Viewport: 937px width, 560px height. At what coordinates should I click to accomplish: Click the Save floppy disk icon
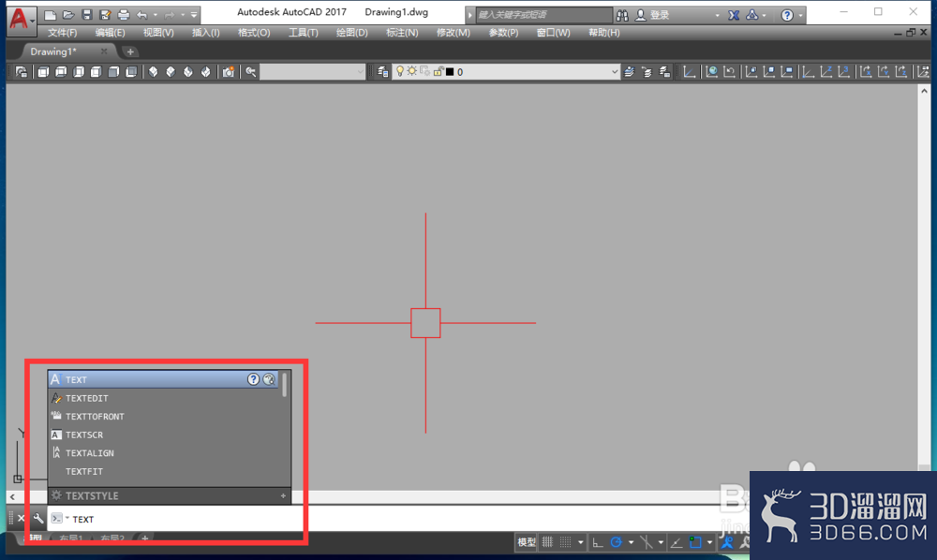point(86,15)
